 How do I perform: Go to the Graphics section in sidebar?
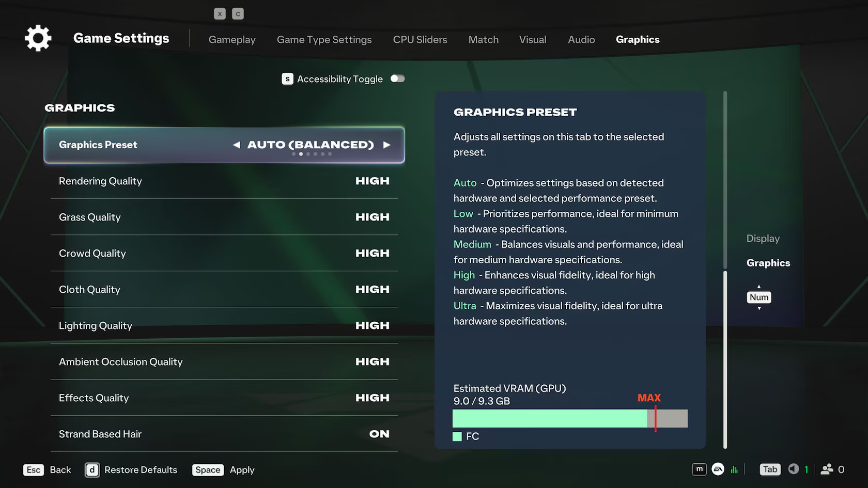(768, 263)
